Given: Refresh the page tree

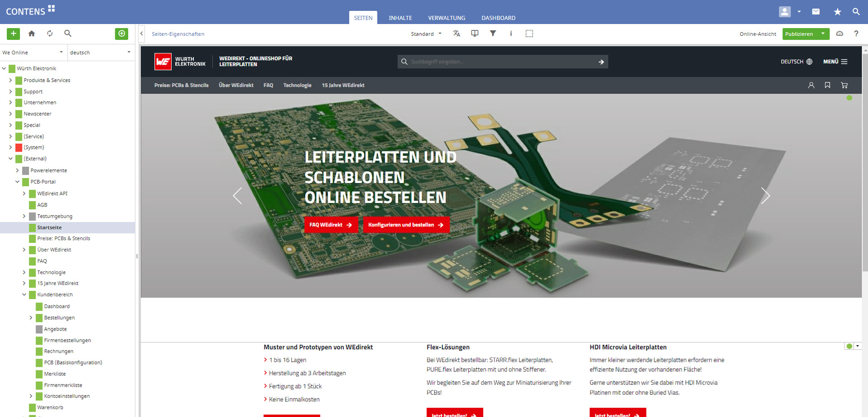Looking at the screenshot, I should tap(50, 33).
